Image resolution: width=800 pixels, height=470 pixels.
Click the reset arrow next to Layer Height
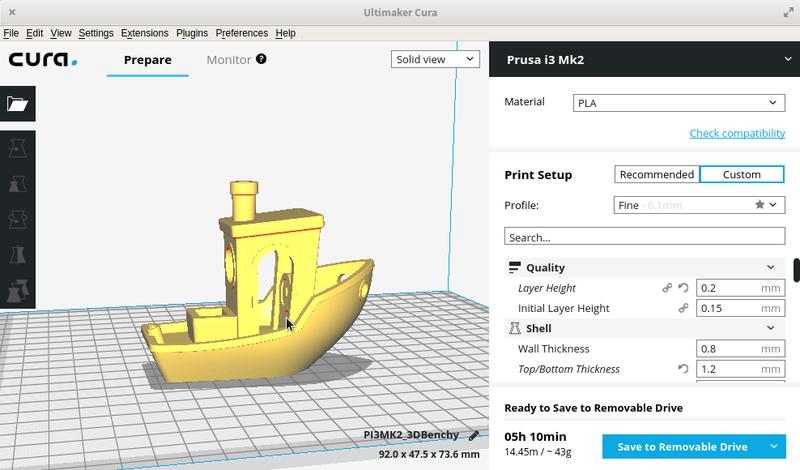[684, 288]
